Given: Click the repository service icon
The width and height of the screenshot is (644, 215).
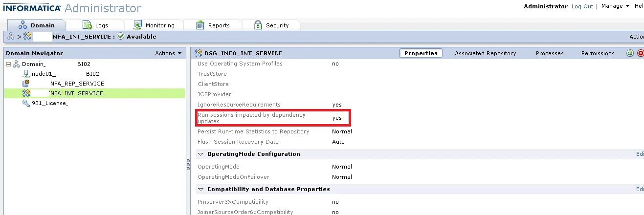Looking at the screenshot, I should pyautogui.click(x=26, y=84).
